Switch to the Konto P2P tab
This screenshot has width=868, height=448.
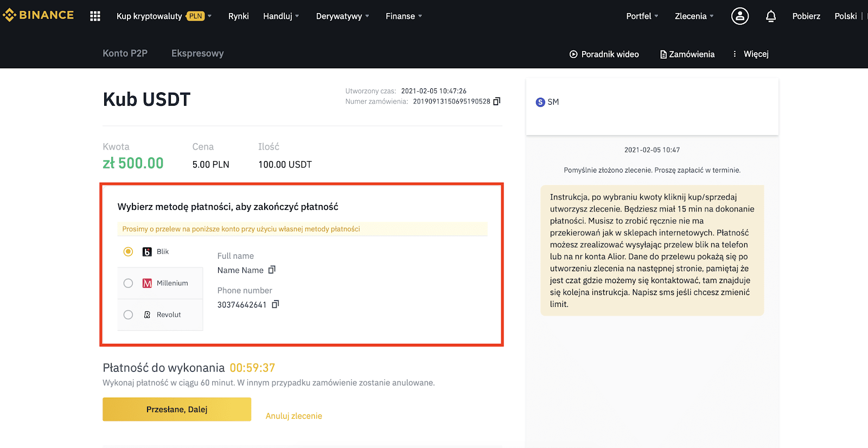point(125,53)
